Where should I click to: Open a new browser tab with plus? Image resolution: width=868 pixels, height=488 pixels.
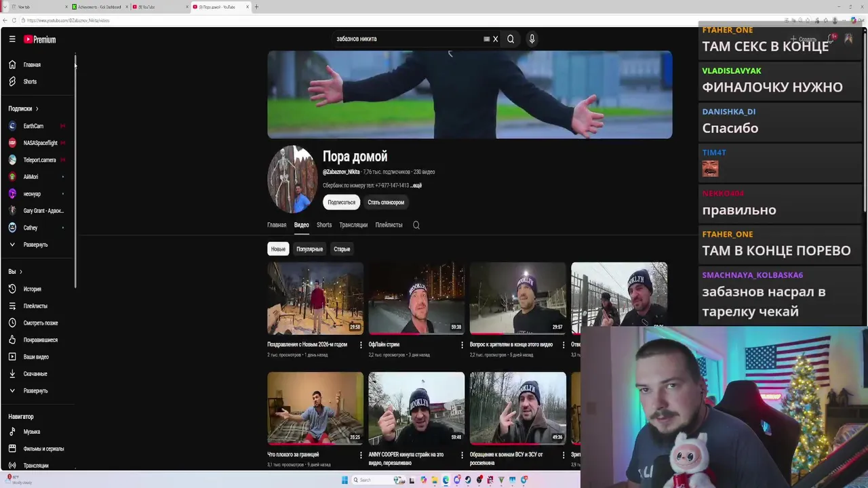click(256, 7)
